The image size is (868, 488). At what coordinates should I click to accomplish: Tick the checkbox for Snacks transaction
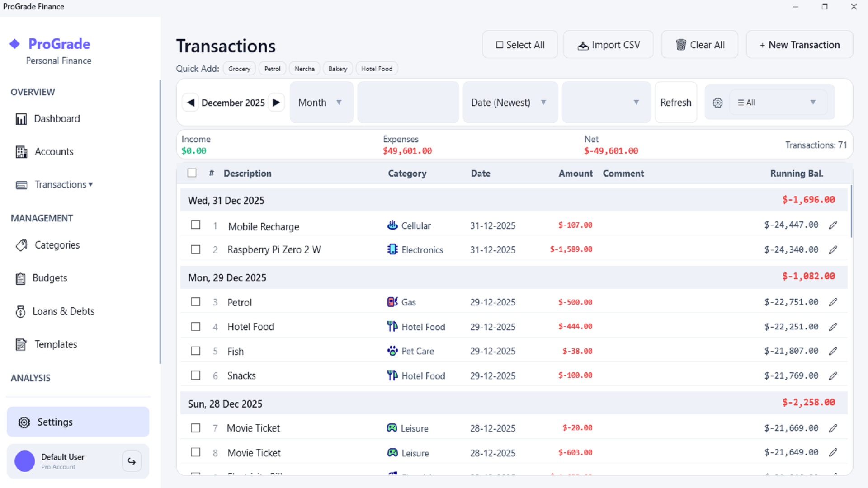[195, 375]
